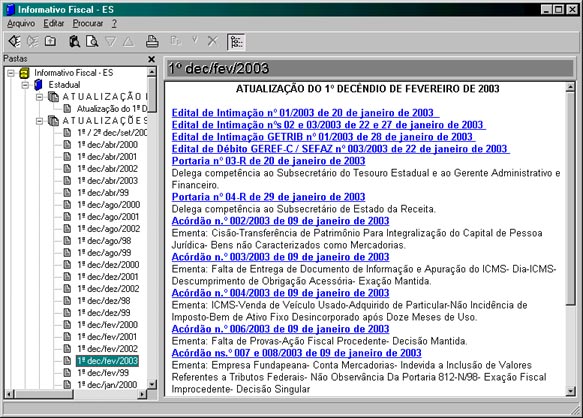The image size is (583, 418).
Task: Select tree item 1ª dec/dez/2002
Action: pyautogui.click(x=108, y=289)
